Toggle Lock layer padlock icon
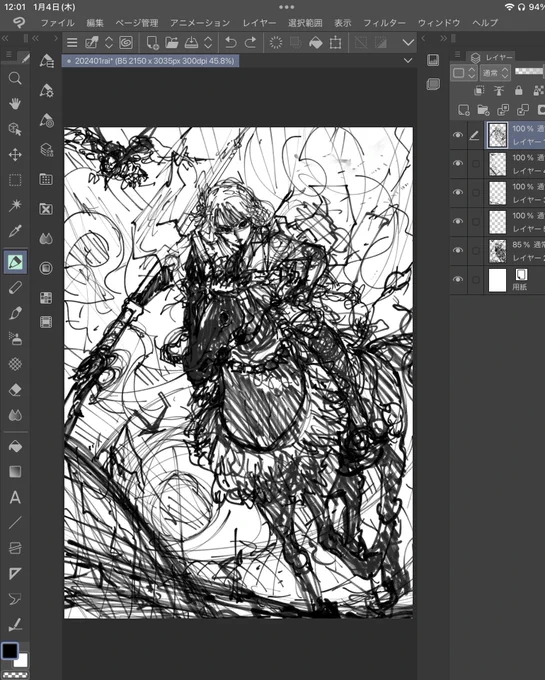This screenshot has height=680, width=545. [519, 90]
